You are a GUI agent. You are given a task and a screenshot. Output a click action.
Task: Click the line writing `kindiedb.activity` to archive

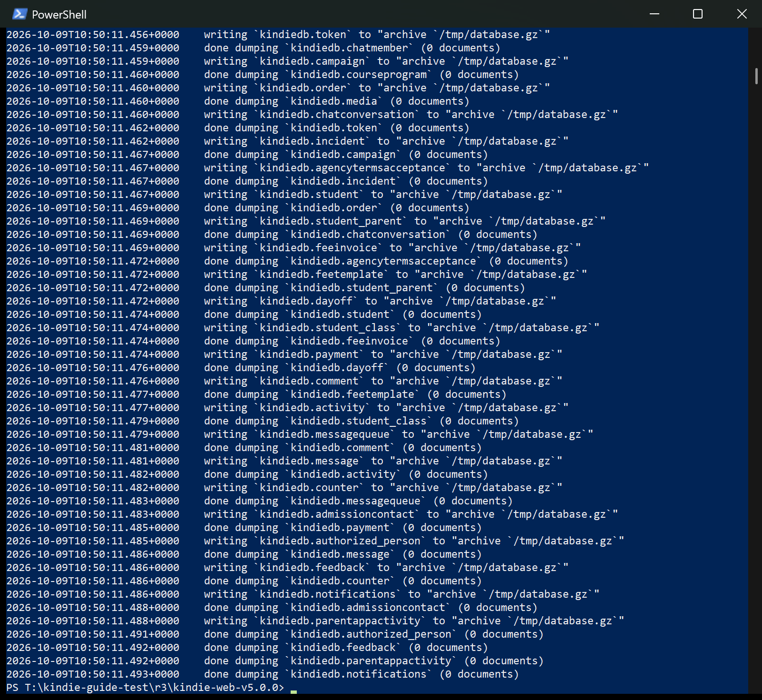click(287, 408)
